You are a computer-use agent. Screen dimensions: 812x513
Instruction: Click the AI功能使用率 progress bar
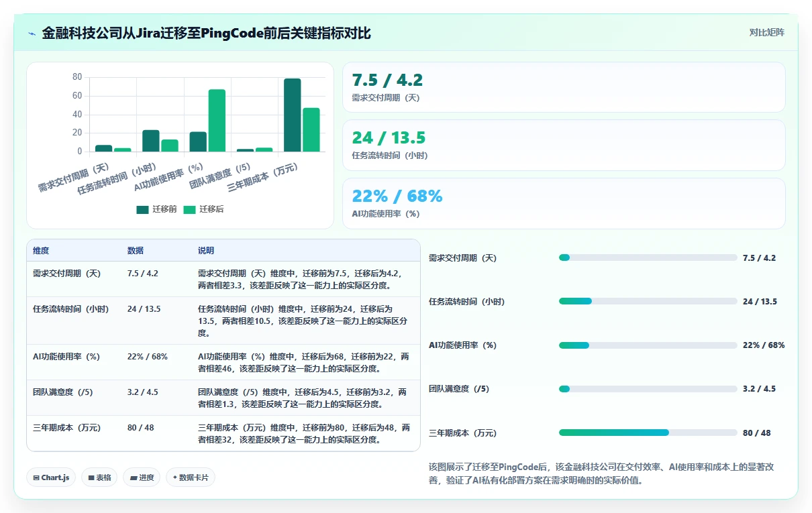click(648, 345)
